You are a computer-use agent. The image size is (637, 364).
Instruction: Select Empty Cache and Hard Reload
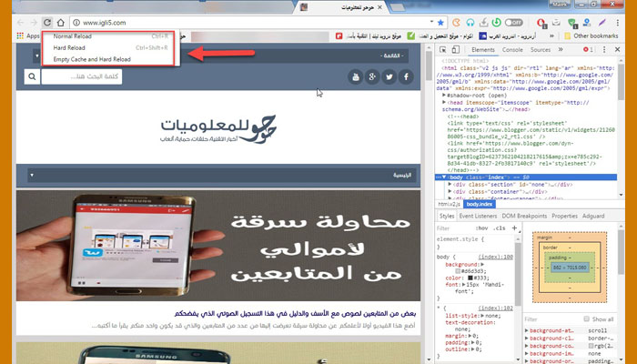pyautogui.click(x=92, y=58)
